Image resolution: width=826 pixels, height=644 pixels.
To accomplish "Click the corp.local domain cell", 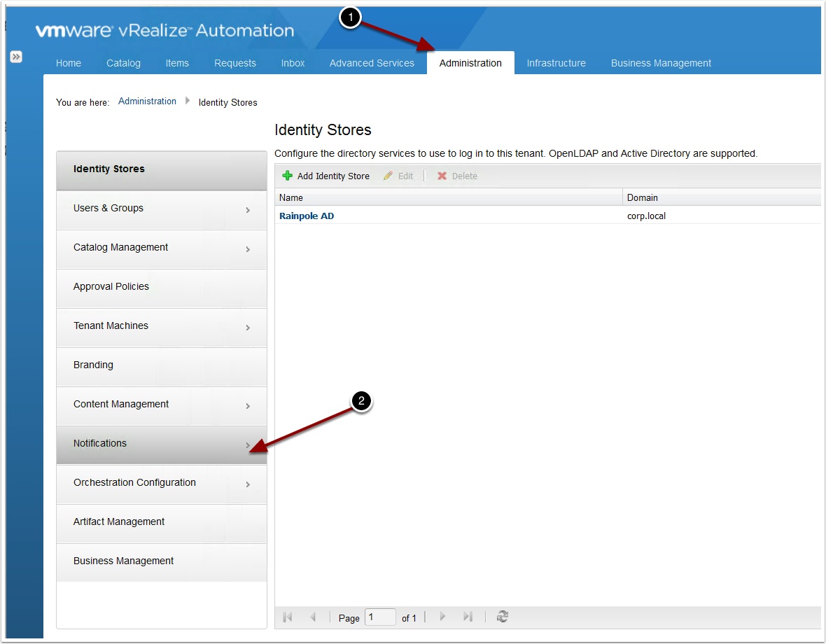I will 646,216.
